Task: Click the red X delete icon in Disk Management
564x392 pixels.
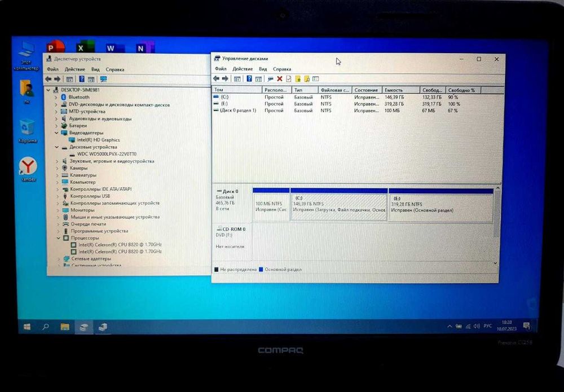Action: (x=280, y=79)
